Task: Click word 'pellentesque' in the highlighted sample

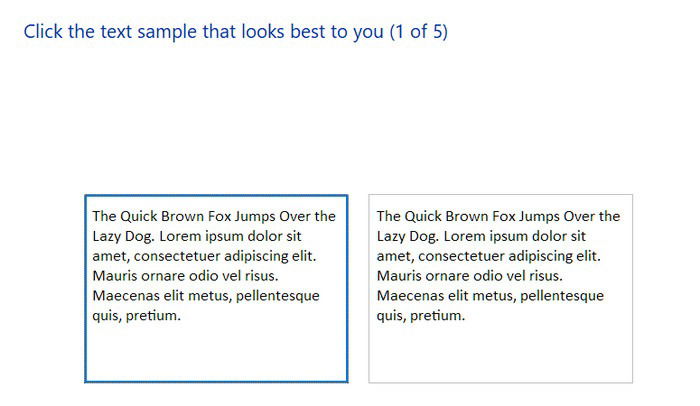Action: click(x=278, y=297)
